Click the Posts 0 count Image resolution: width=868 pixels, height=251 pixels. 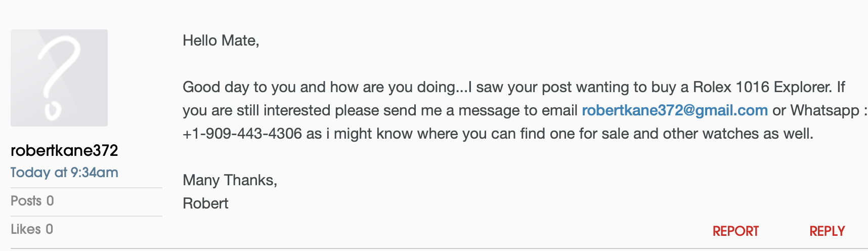point(32,201)
